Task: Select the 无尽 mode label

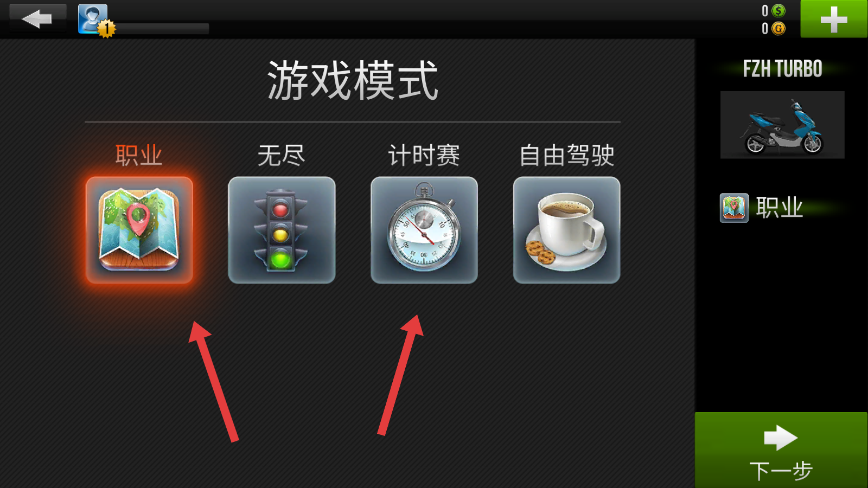Action: pos(281,156)
